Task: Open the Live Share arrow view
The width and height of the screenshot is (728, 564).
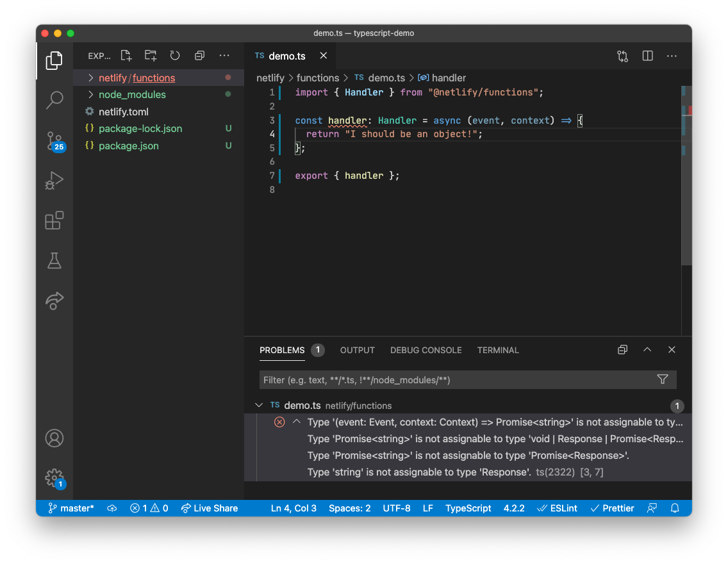Action: [54, 301]
